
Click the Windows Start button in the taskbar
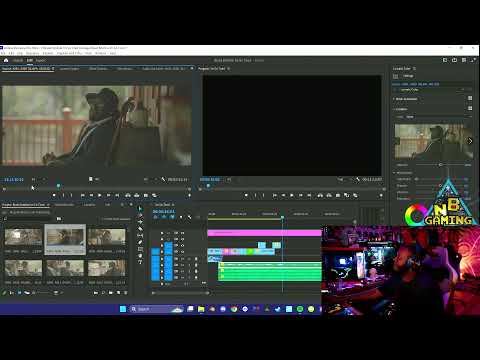pyautogui.click(x=123, y=309)
